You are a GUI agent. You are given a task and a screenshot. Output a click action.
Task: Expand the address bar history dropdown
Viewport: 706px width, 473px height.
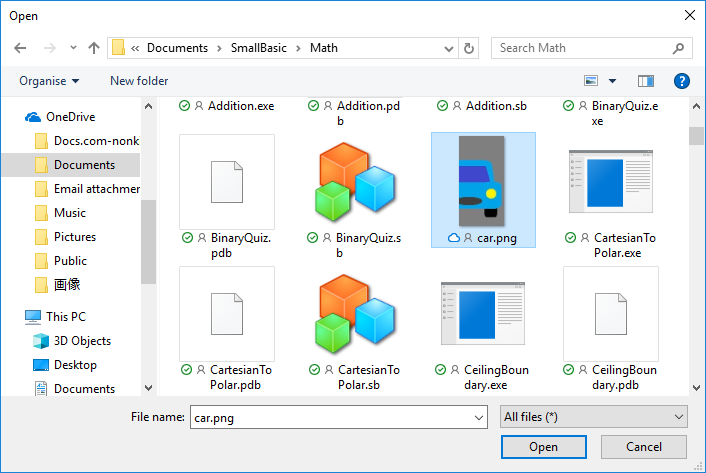[448, 48]
